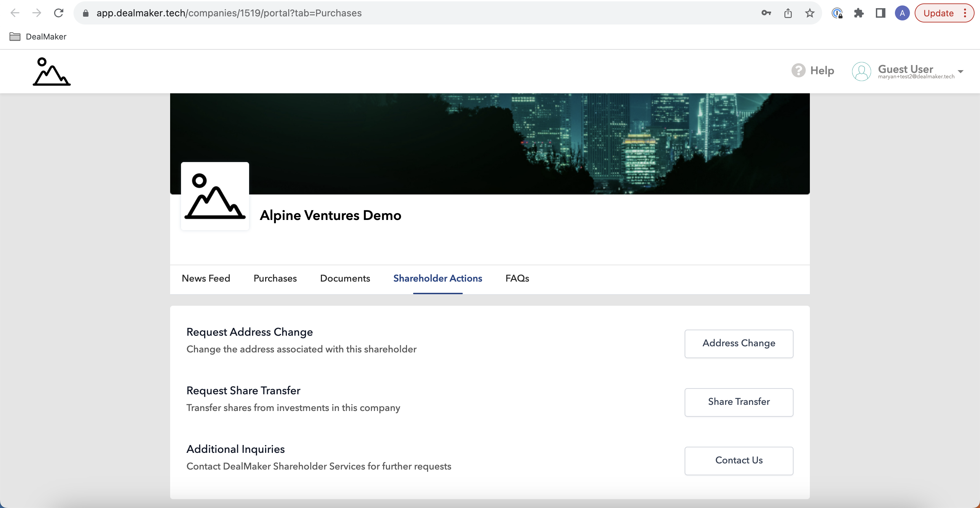Viewport: 980px width, 508px height.
Task: Open the password manager extension icon
Action: point(837,13)
